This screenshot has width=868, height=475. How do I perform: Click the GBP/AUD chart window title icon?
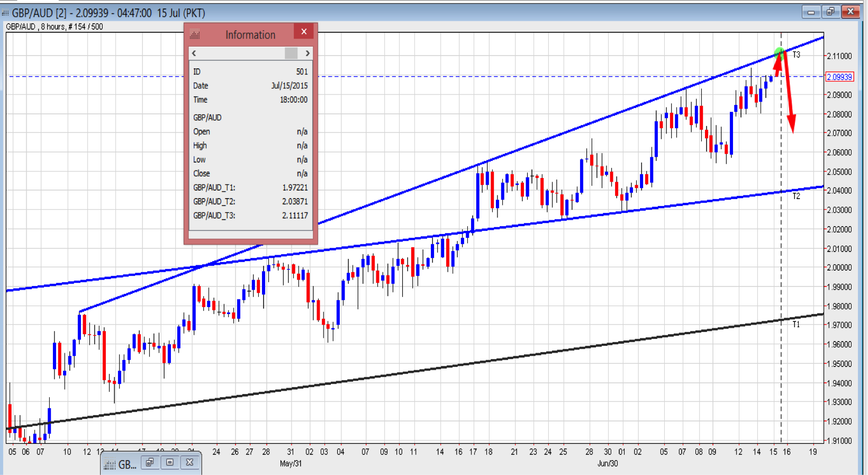click(x=5, y=13)
